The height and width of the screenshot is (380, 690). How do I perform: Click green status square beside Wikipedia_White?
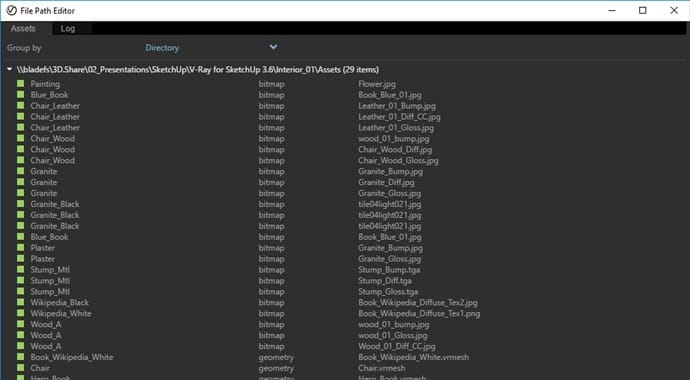21,313
